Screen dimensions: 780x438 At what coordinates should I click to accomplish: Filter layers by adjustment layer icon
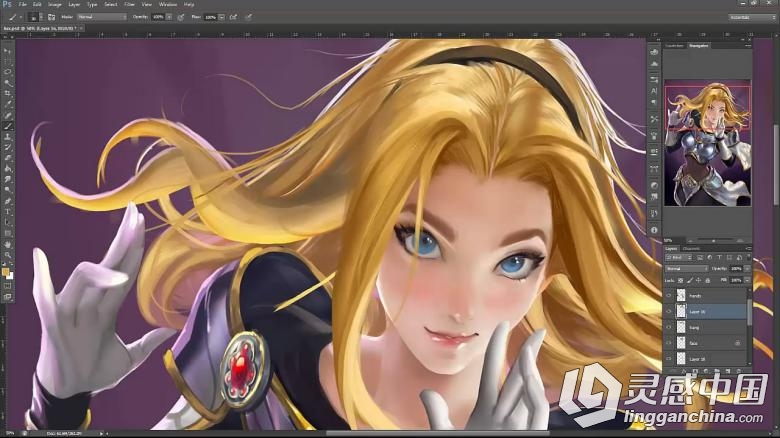(x=709, y=257)
